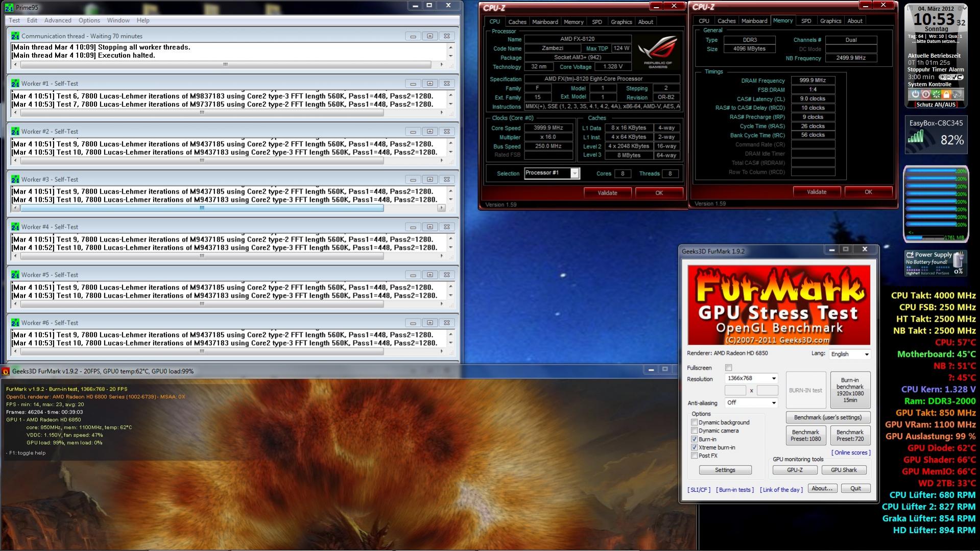Open the Burn-in tests link

click(x=735, y=490)
